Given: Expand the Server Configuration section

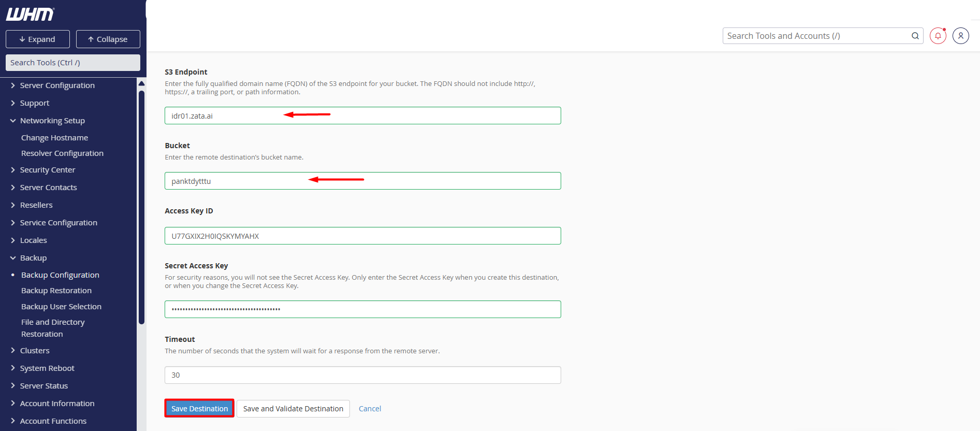Looking at the screenshot, I should [57, 85].
